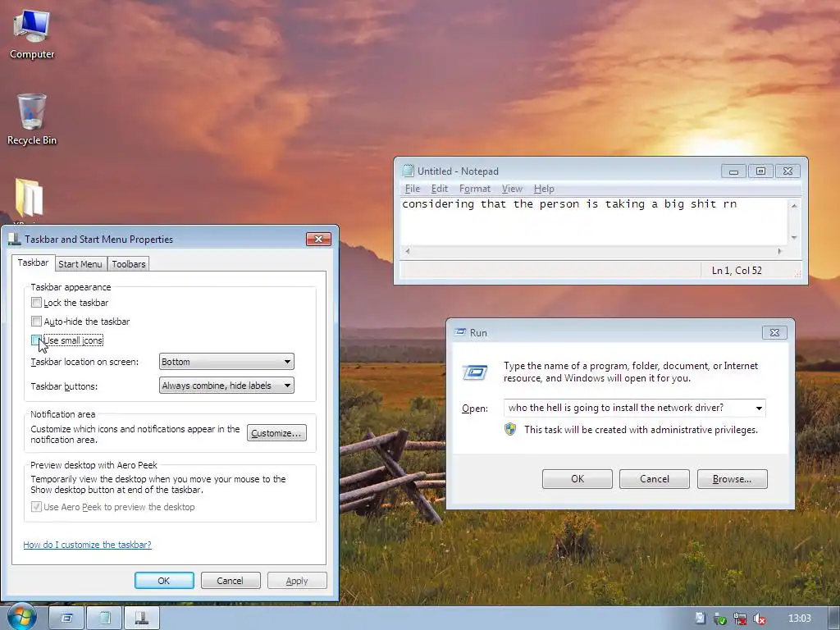Image resolution: width=840 pixels, height=630 pixels.
Task: Click Notepad horizontal scroll right arrow
Action: 779,251
